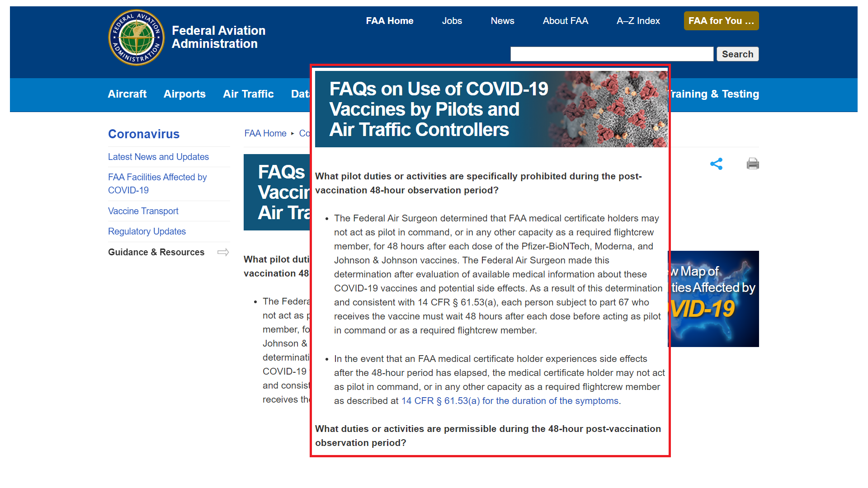Open the Airports menu
868x488 pixels.
[184, 94]
